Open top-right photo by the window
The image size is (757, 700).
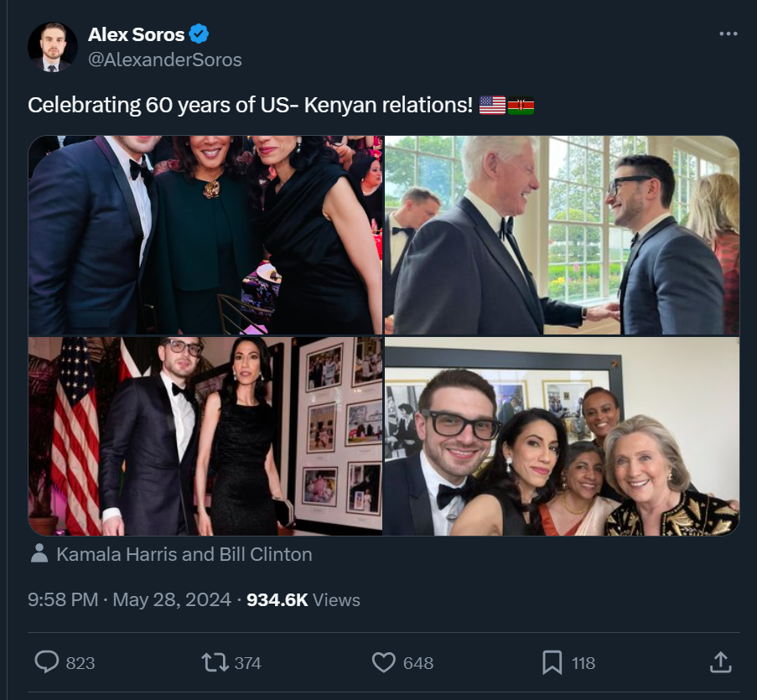click(x=562, y=235)
